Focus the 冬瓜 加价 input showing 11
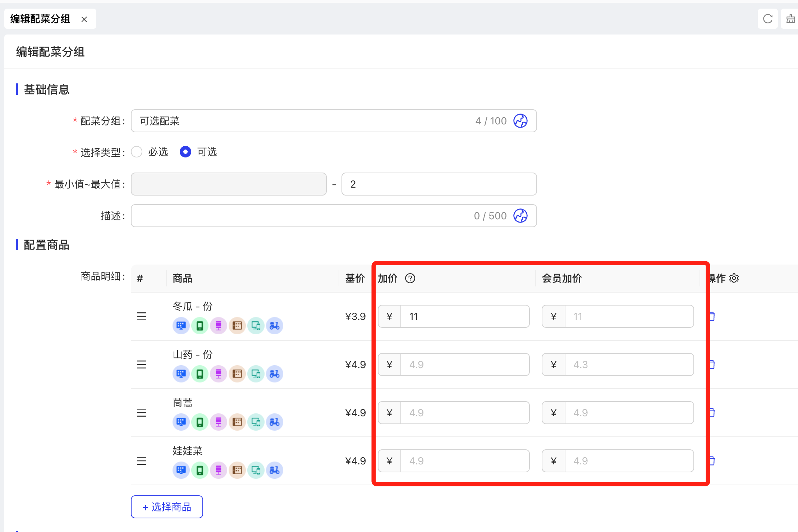The image size is (798, 532). point(464,316)
